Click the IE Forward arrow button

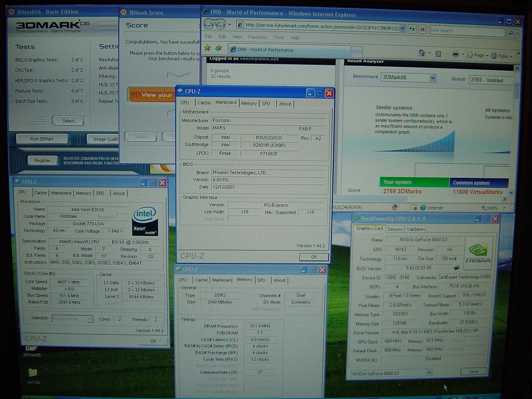coord(221,24)
